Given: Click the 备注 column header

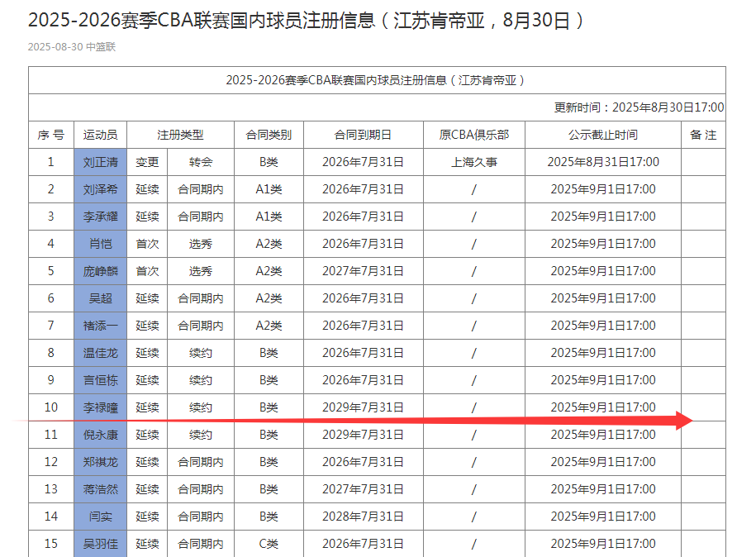Looking at the screenshot, I should [x=703, y=135].
